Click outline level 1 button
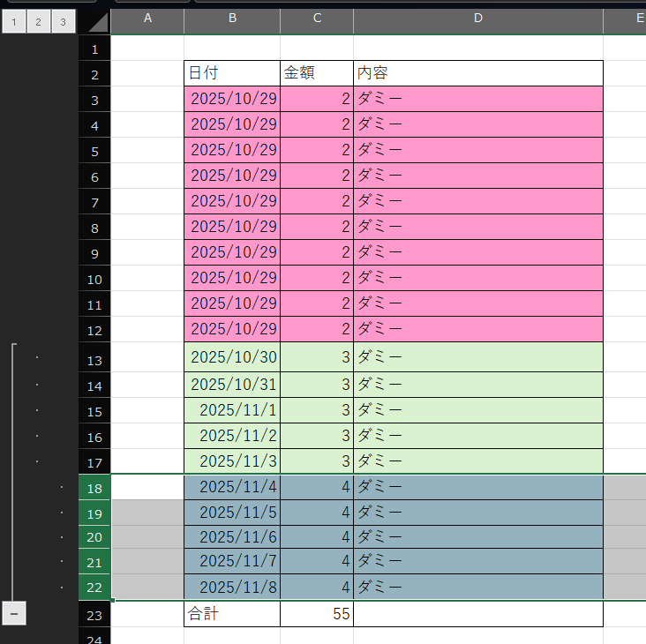The width and height of the screenshot is (646, 644). (x=13, y=22)
